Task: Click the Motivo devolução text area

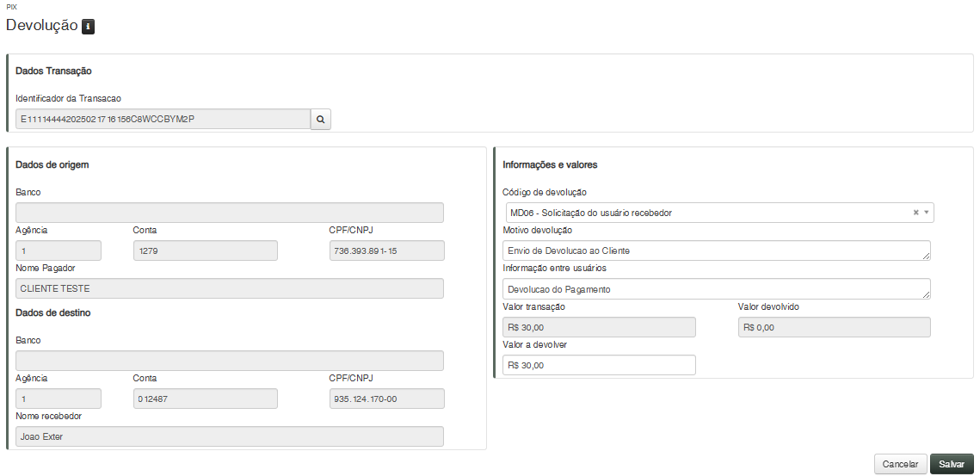Action: pos(716,250)
